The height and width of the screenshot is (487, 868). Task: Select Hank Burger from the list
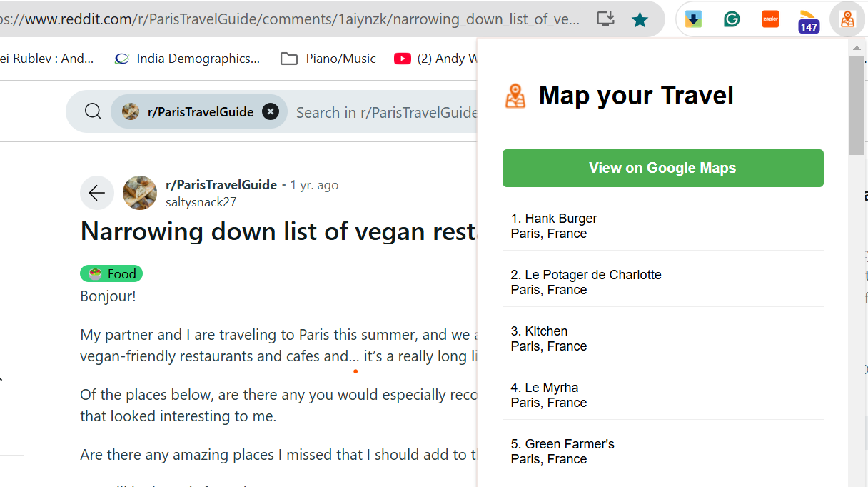[663, 226]
